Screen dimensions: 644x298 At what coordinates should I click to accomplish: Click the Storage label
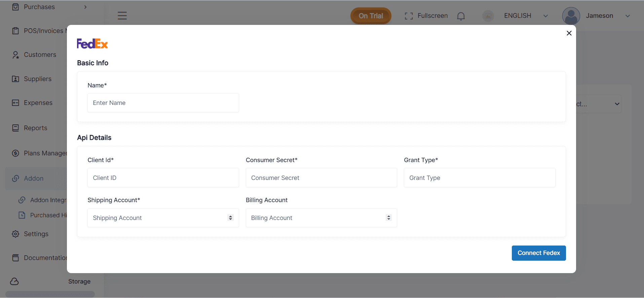coord(79,282)
